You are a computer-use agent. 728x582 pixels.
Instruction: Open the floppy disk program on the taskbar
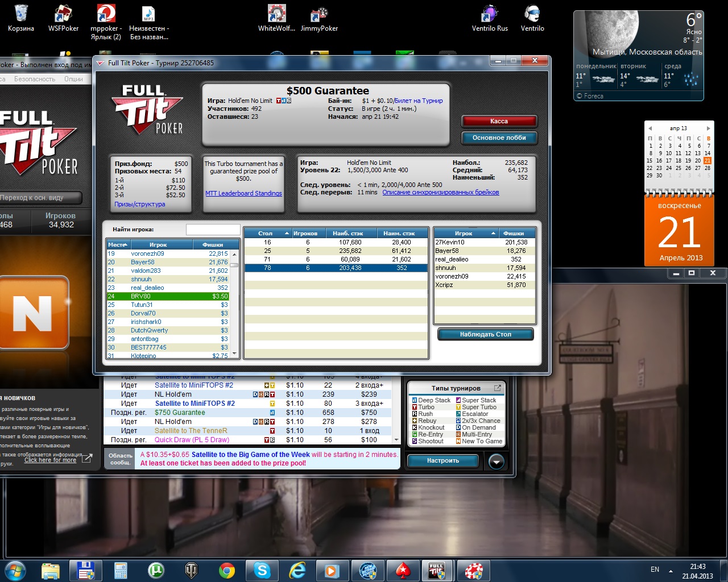85,570
